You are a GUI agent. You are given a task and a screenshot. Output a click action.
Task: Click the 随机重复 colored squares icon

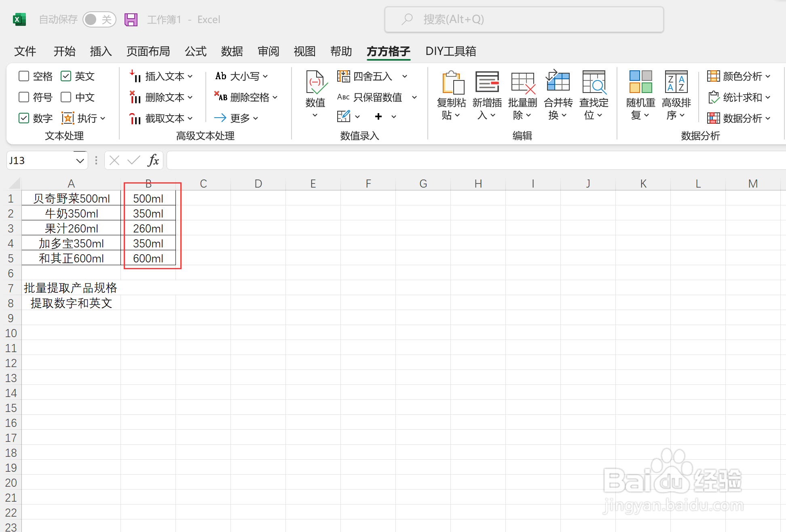(640, 82)
